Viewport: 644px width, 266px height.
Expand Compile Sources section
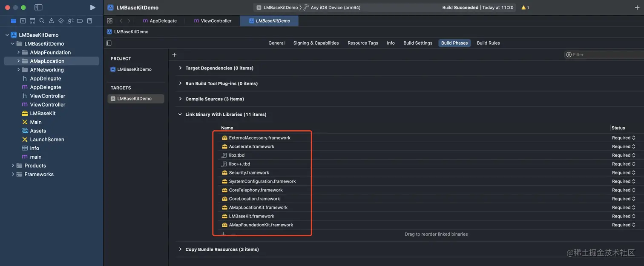click(x=180, y=99)
